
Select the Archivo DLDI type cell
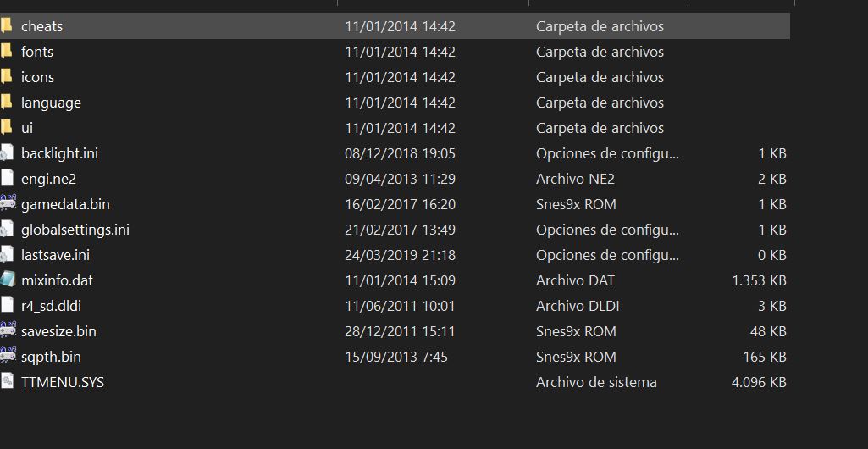[x=578, y=306]
